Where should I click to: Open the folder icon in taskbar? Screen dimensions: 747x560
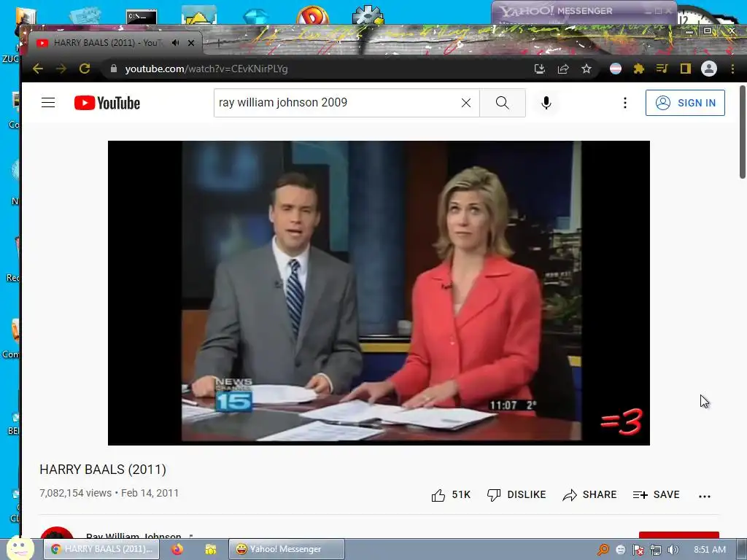(x=210, y=549)
